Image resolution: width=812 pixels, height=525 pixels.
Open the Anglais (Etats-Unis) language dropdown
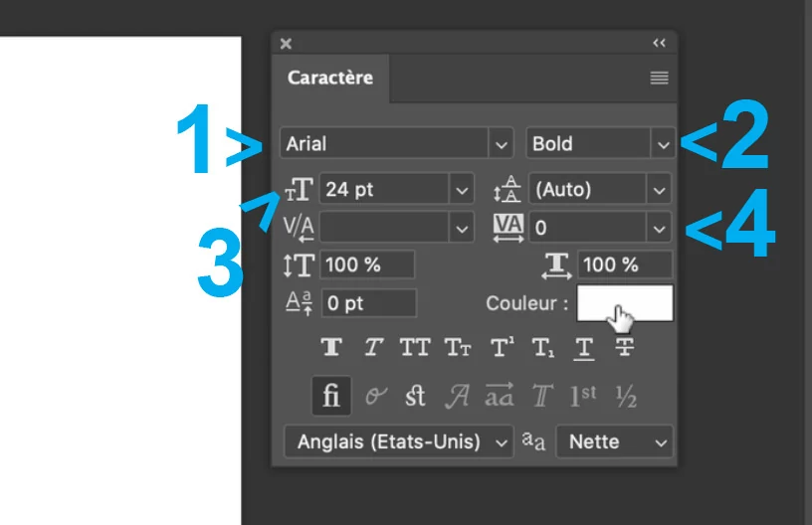(398, 441)
